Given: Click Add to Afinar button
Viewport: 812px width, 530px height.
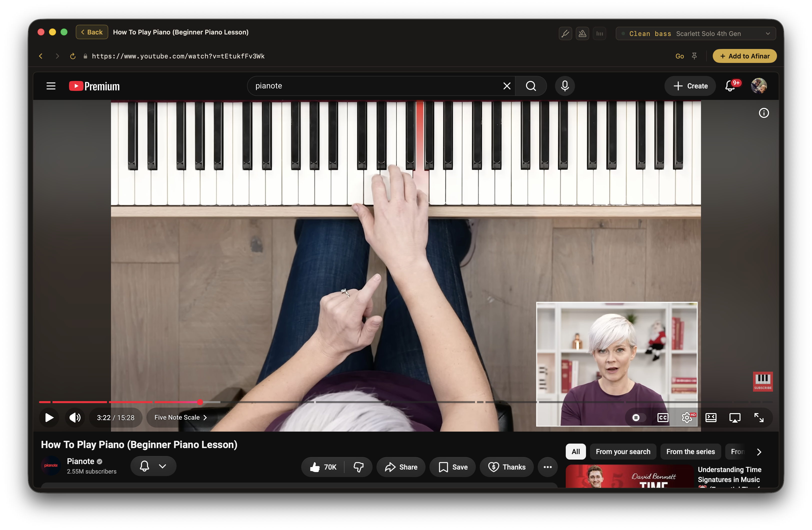Looking at the screenshot, I should coord(745,56).
